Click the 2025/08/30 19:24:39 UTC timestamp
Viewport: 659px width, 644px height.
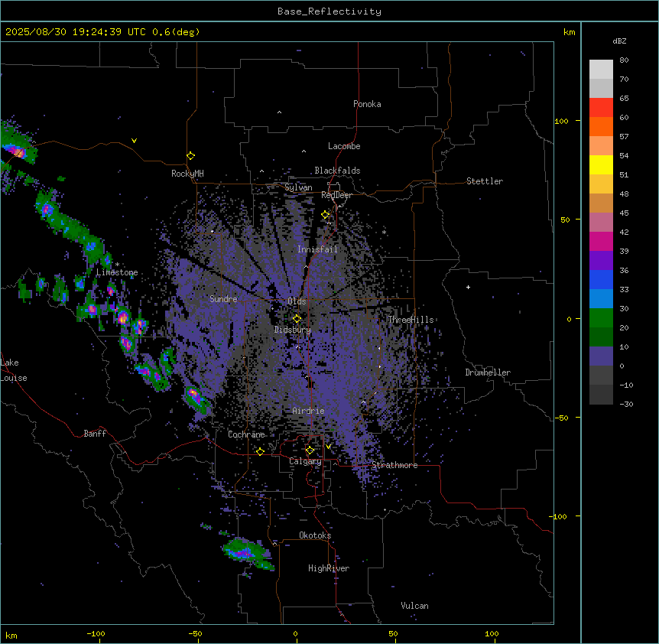click(x=75, y=32)
